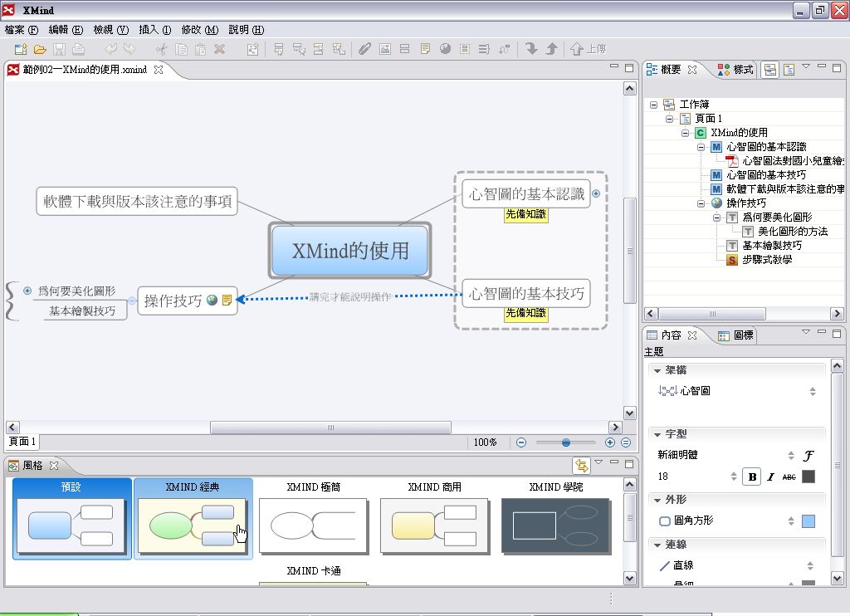The image size is (850, 616).
Task: Click the dark font color swatch
Action: click(x=808, y=477)
